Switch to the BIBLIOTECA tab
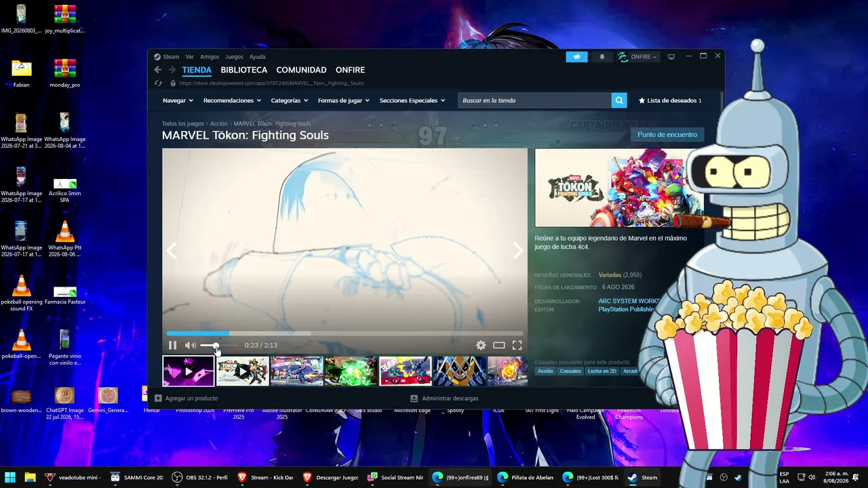Screen dimensions: 868x488 244,70
